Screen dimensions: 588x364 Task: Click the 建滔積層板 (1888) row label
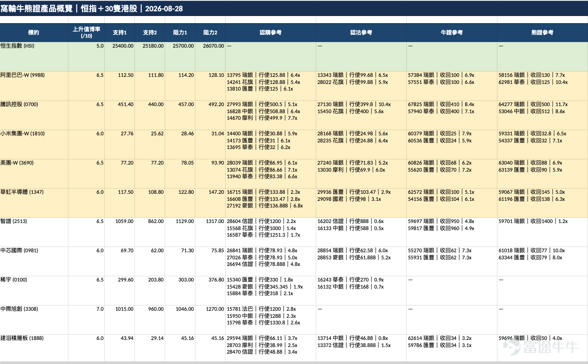(22, 338)
